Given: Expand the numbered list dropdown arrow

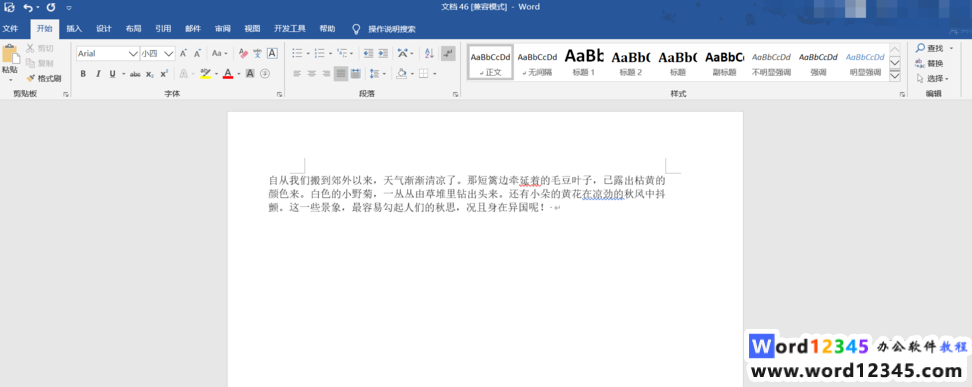Looking at the screenshot, I should coord(330,54).
